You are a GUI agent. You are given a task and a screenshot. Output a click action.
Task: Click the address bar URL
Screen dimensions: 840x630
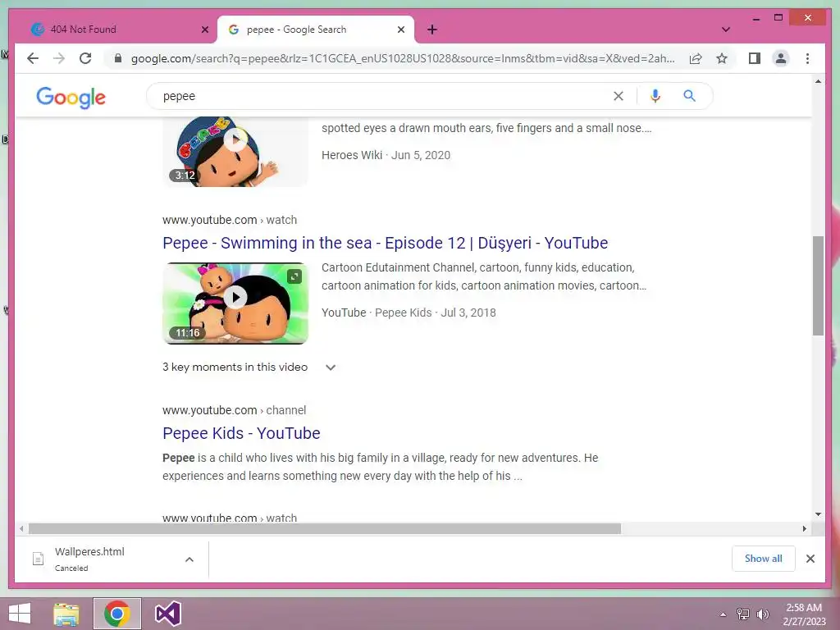(403, 58)
